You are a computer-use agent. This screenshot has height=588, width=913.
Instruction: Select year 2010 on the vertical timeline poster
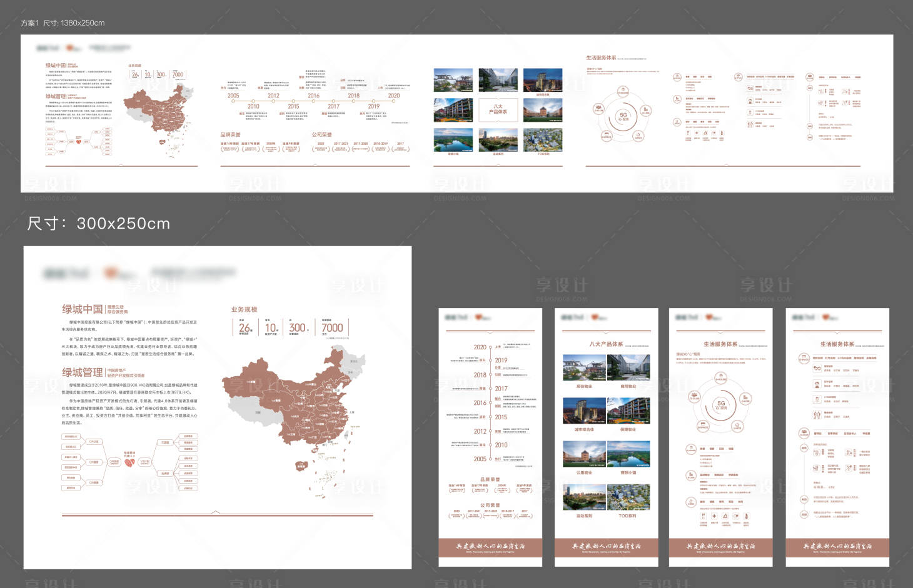tap(501, 446)
